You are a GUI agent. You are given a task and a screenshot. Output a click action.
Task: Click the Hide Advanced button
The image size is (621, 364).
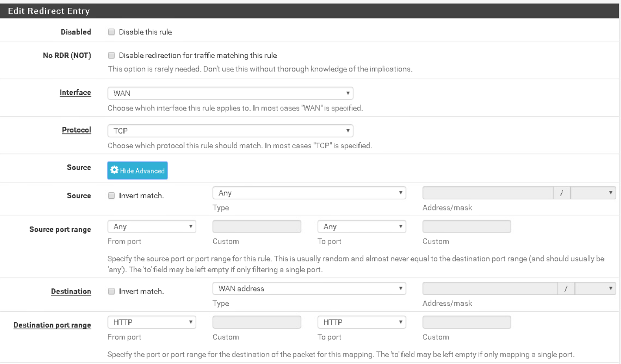(138, 171)
